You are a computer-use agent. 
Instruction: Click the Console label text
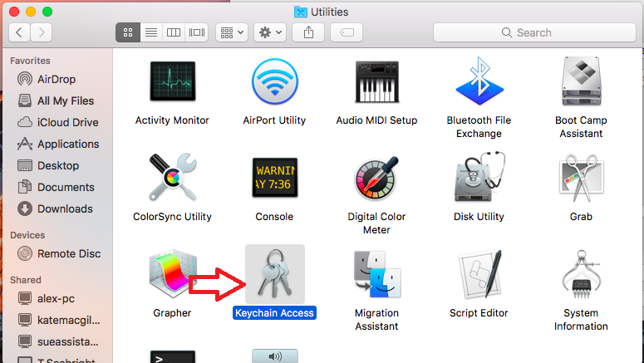click(x=274, y=217)
